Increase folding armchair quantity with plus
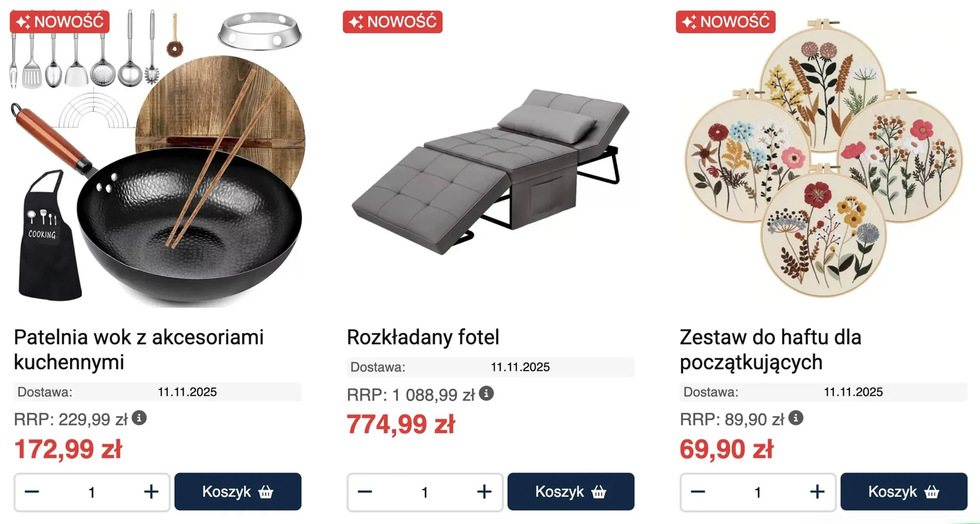The height and width of the screenshot is (524, 980). 484,492
